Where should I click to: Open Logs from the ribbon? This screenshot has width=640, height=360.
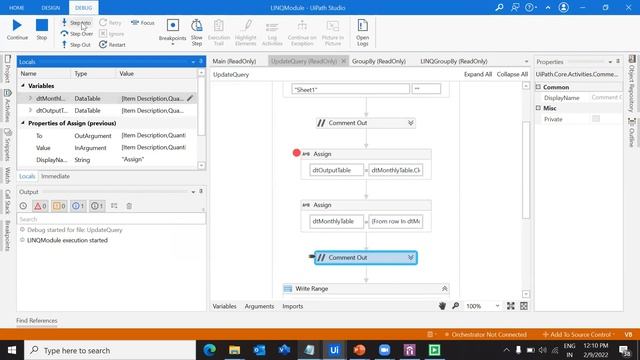(x=362, y=32)
